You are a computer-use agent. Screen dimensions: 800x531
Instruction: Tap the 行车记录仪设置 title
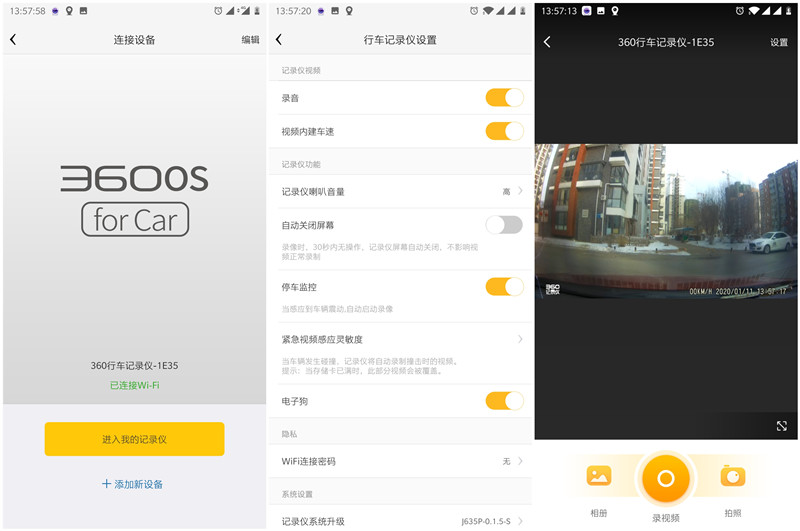(x=400, y=40)
